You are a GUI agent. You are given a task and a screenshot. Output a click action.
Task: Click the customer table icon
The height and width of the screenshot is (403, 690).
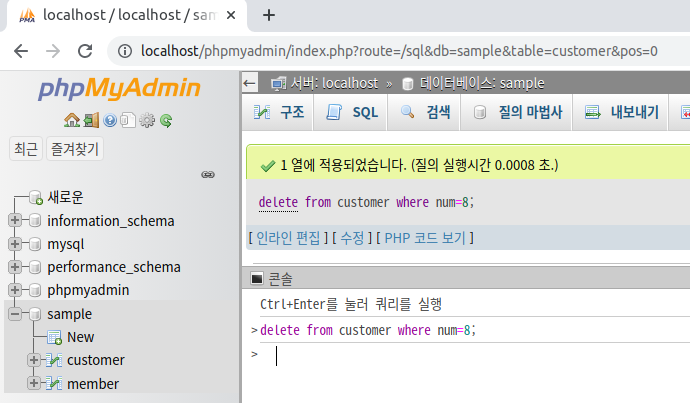point(54,360)
